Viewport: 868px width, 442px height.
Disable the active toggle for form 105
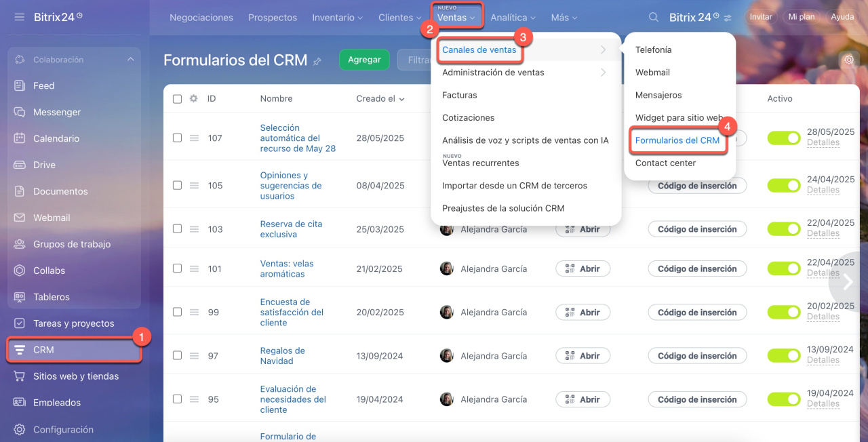(784, 186)
